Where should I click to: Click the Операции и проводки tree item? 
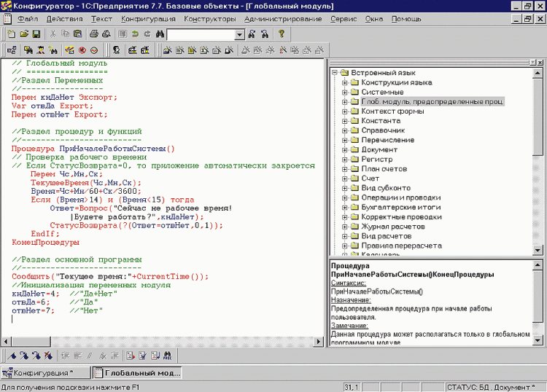coord(401,197)
